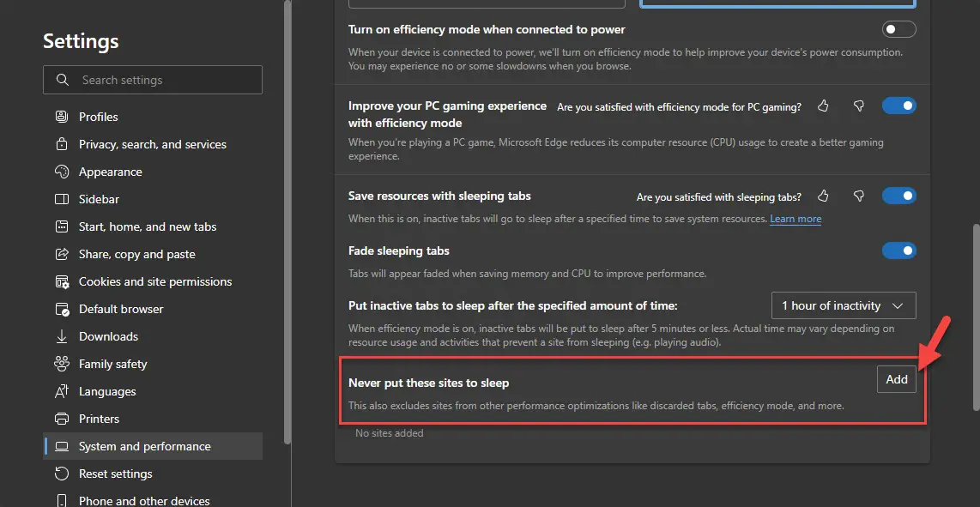Screen dimensions: 980x507
Task: Select System and performance section
Action: click(153, 446)
